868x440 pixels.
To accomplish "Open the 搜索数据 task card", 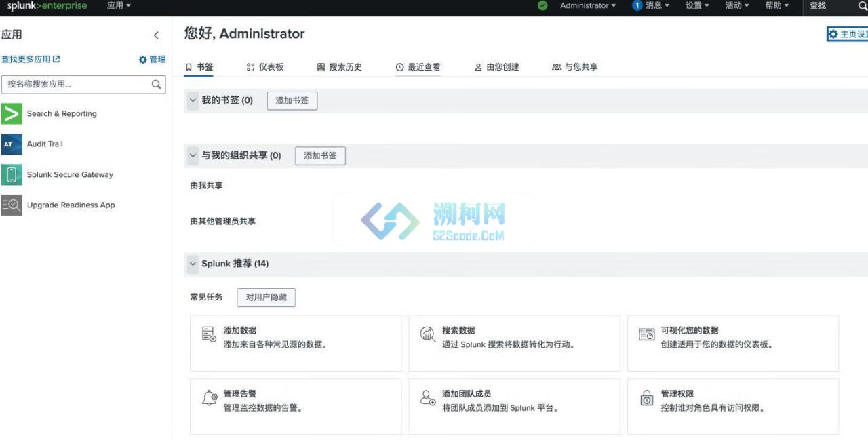I will [x=514, y=343].
